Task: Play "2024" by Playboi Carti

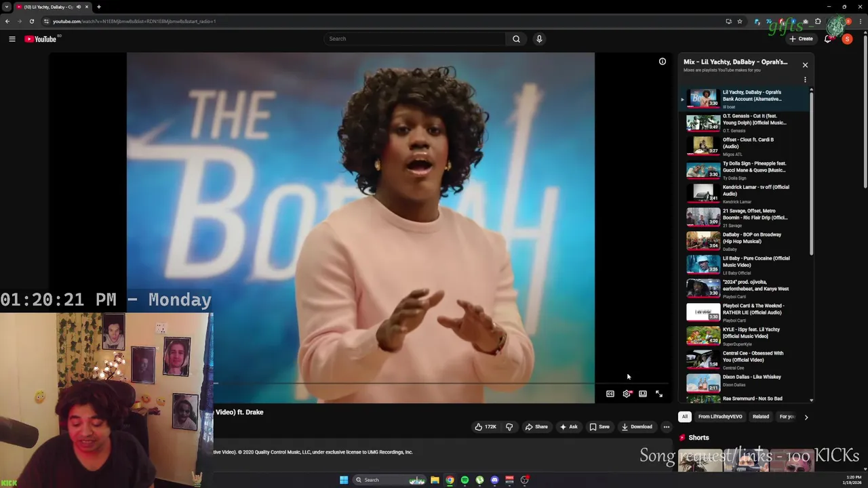Action: pos(745,289)
